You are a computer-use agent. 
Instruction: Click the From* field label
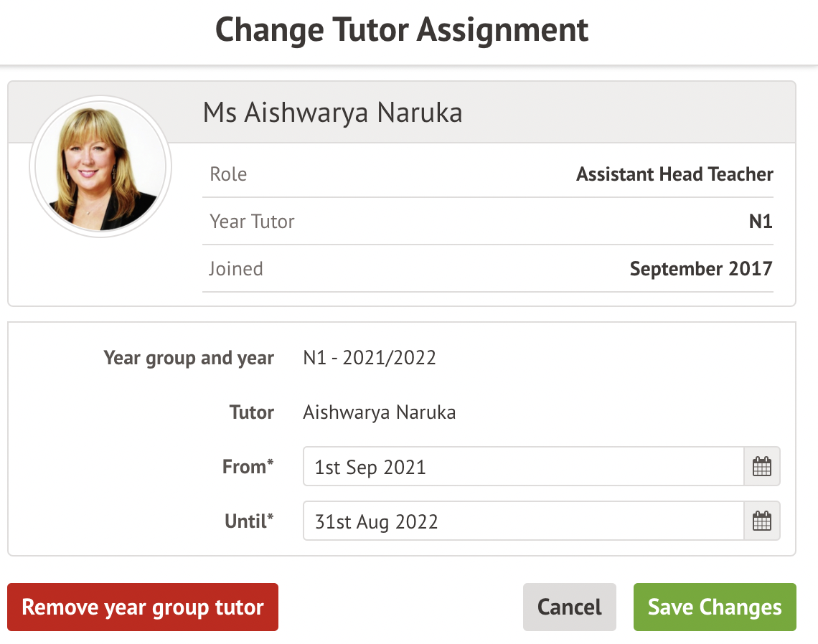pos(248,467)
